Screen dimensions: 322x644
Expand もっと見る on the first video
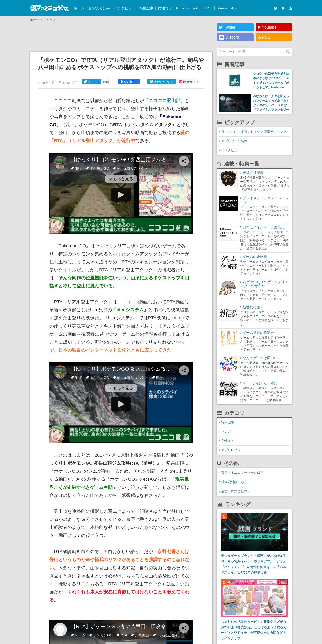pyautogui.click(x=121, y=179)
